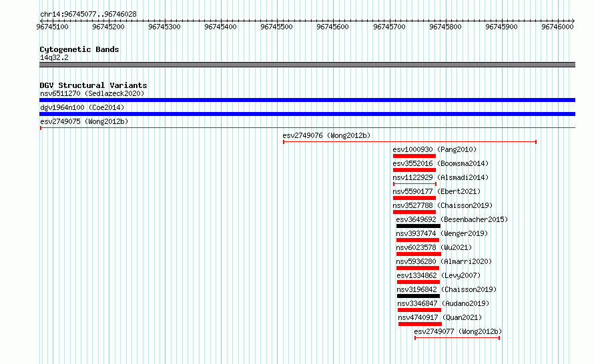Viewport: 594px width, 364px height.
Task: Select the esv2749077 thin red span line
Action: (x=457, y=338)
